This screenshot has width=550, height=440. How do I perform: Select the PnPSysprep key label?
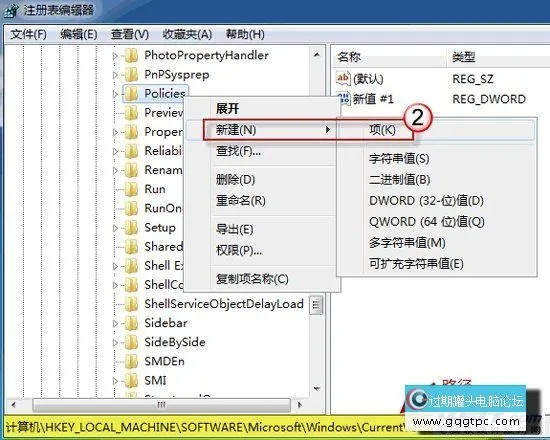177,75
